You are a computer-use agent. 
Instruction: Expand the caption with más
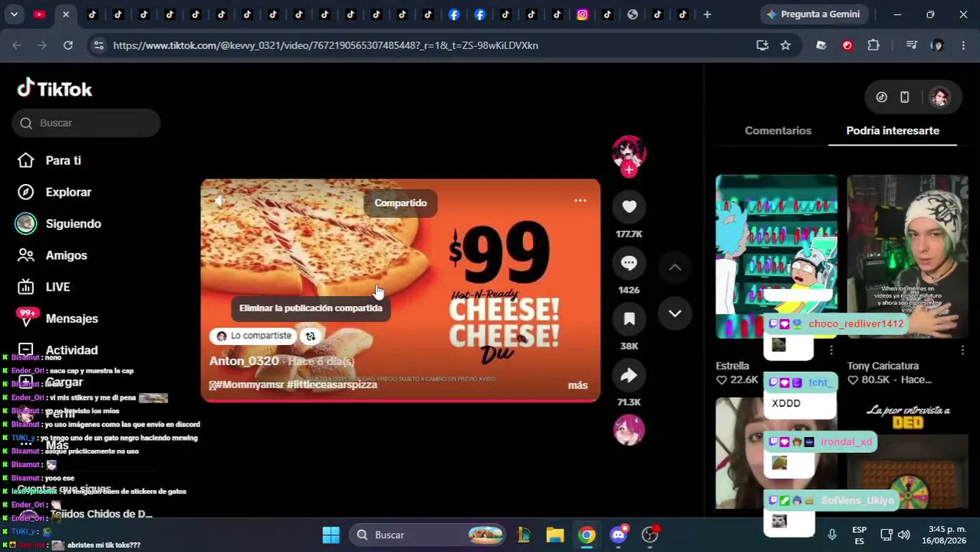pos(577,385)
